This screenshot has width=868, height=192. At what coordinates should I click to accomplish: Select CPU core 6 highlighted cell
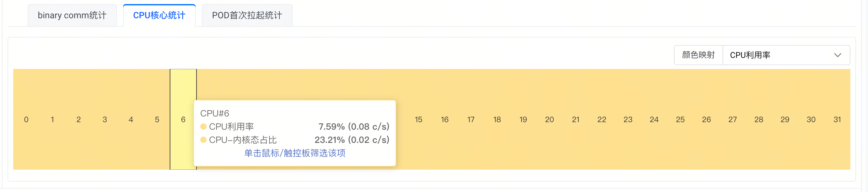click(x=183, y=120)
